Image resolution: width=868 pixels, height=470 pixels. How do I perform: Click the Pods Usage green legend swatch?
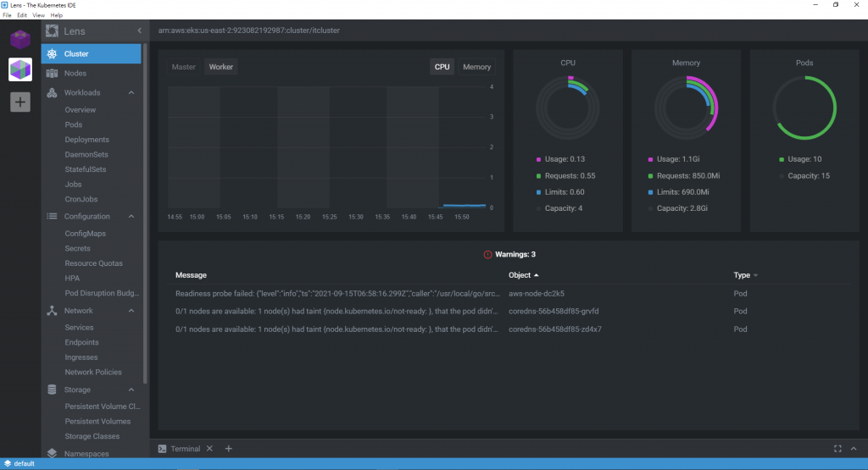(782, 159)
